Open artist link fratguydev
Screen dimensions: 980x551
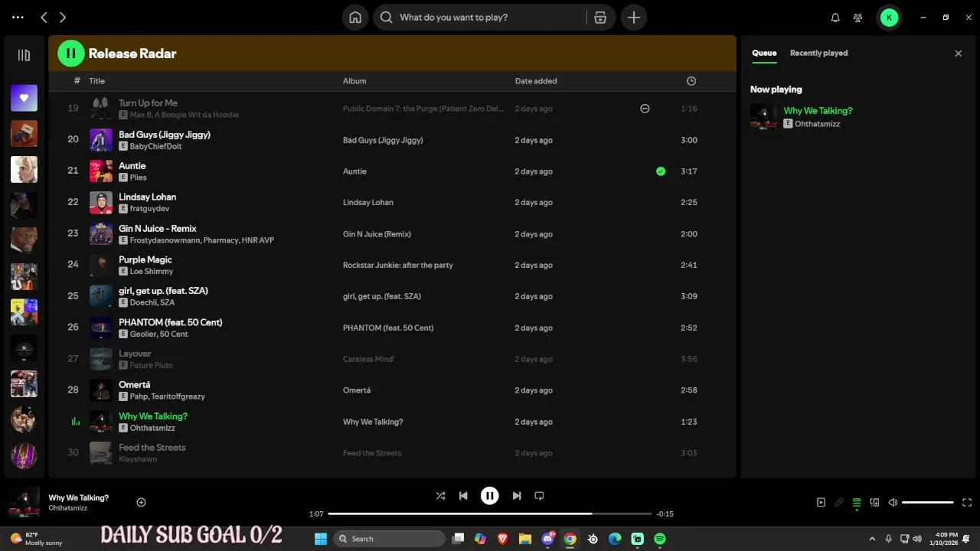click(149, 209)
